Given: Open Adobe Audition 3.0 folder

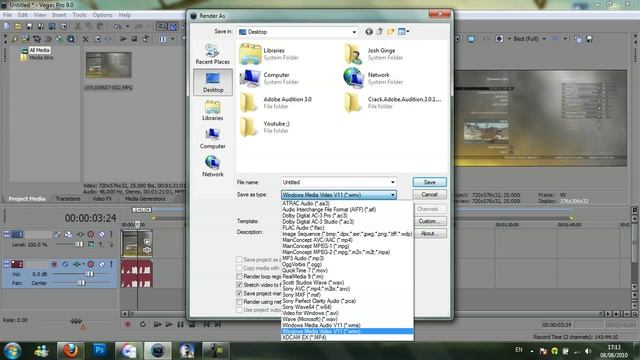Looking at the screenshot, I should [276, 102].
